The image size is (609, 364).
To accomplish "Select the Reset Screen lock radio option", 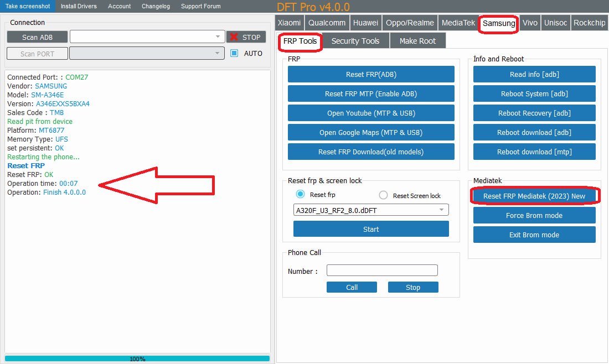I will [x=383, y=195].
